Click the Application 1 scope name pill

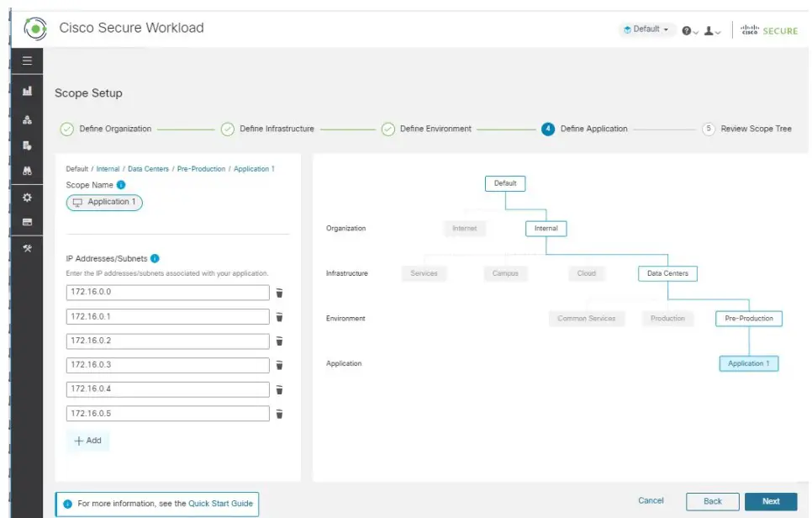[104, 202]
